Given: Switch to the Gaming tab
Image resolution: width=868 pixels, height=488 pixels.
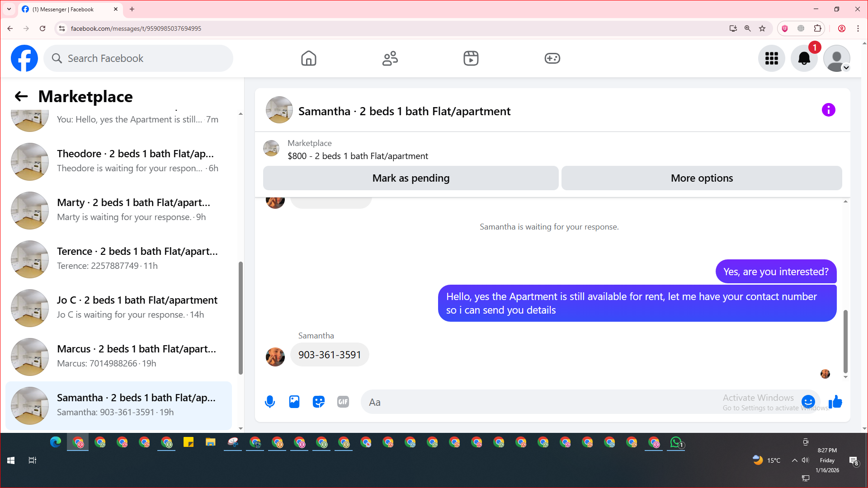Looking at the screenshot, I should click(x=552, y=58).
